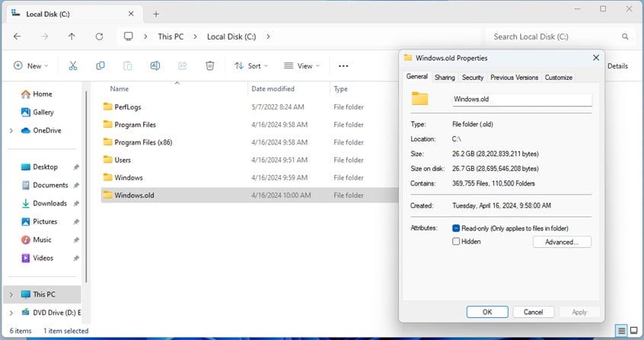Open a new tab with plus button

coord(156,14)
